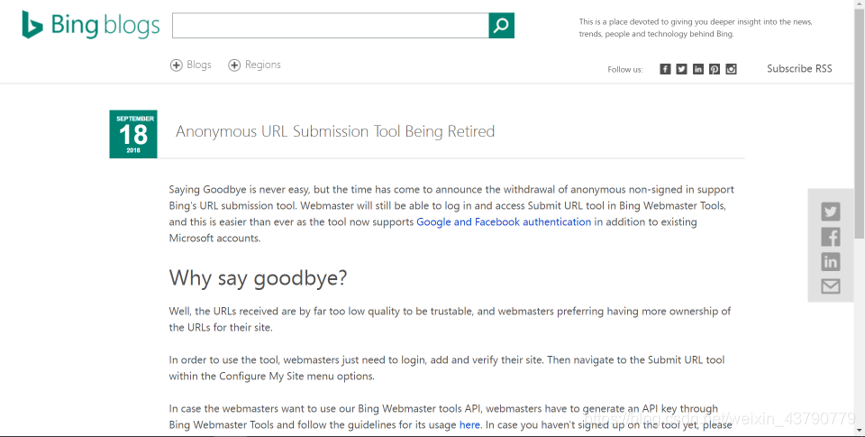Open Google and Facebook authentication link
The image size is (865, 437).
(x=503, y=222)
